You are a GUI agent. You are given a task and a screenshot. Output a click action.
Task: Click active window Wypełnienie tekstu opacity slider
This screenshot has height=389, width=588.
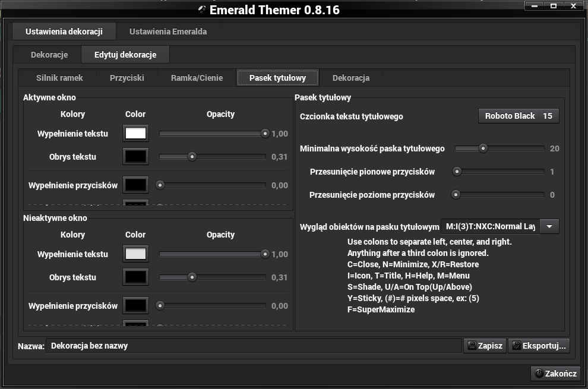click(213, 134)
